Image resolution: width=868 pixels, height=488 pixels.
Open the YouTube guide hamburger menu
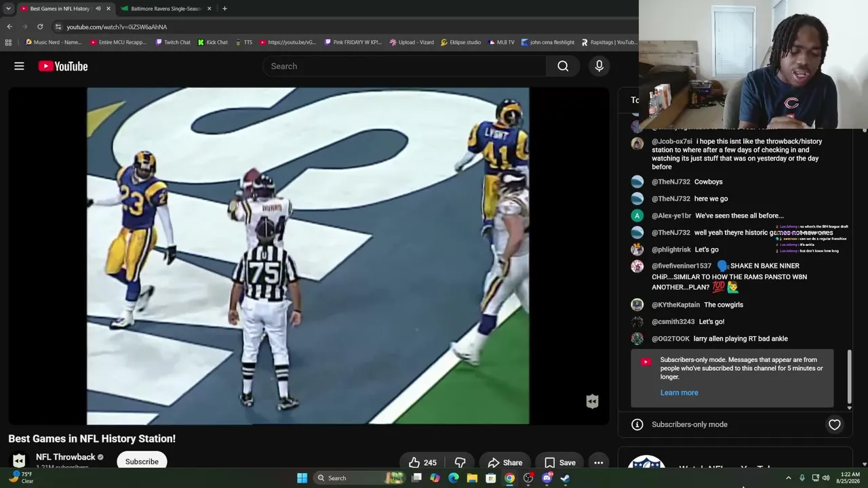pos(19,66)
